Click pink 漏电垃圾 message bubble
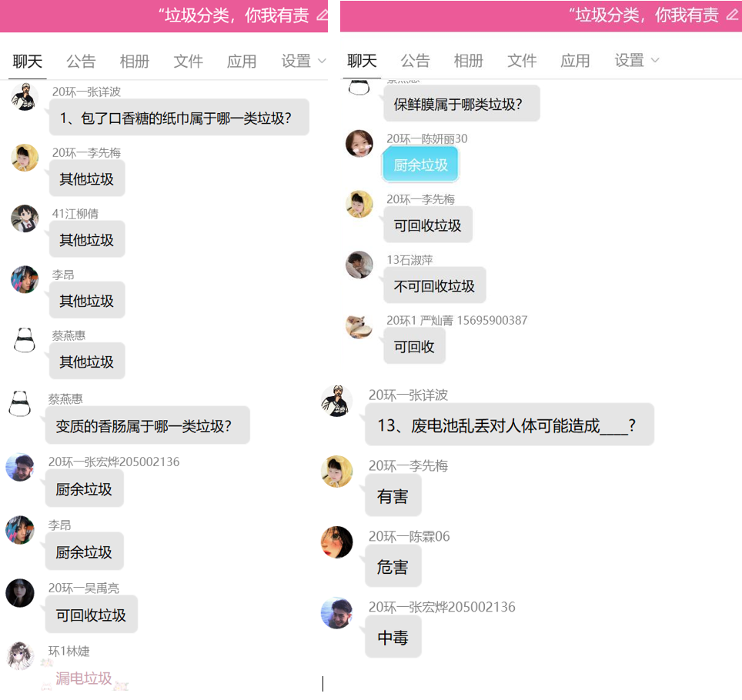Viewport: 742px width, 700px height. [84, 678]
